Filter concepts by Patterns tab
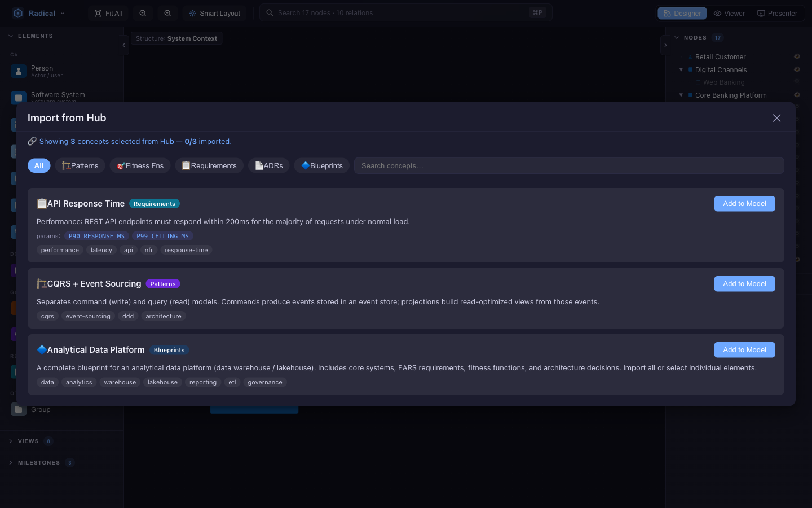This screenshot has width=812, height=508. tap(80, 165)
